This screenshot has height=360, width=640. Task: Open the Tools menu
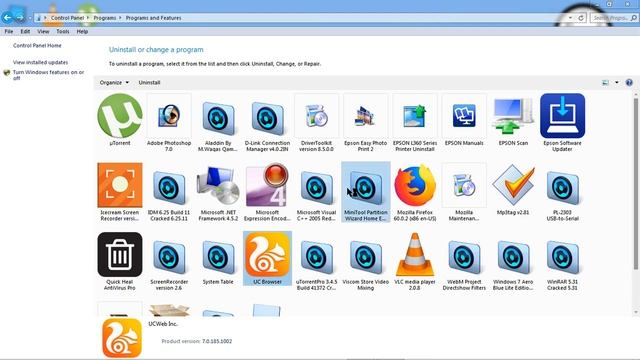pos(62,31)
